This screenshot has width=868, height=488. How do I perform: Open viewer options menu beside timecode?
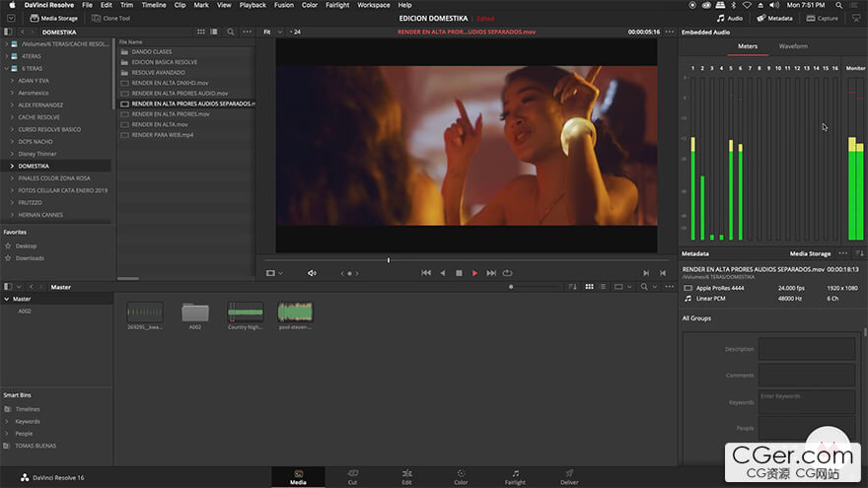pos(670,33)
